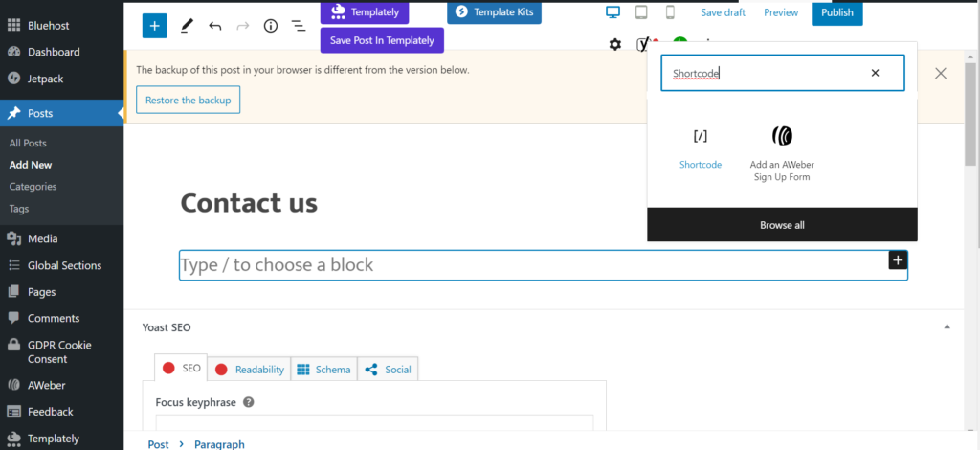The width and height of the screenshot is (980, 450).
Task: Click Save draft
Action: (x=724, y=12)
